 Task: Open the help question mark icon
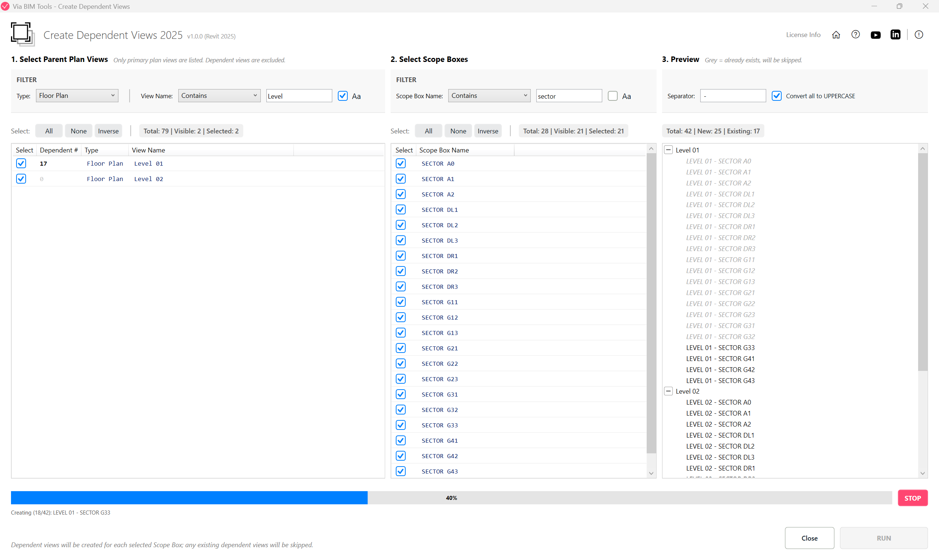[856, 35]
